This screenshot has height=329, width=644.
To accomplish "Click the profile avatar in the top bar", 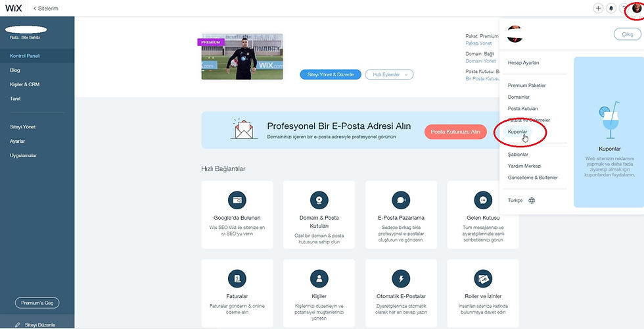I will pos(637,7).
